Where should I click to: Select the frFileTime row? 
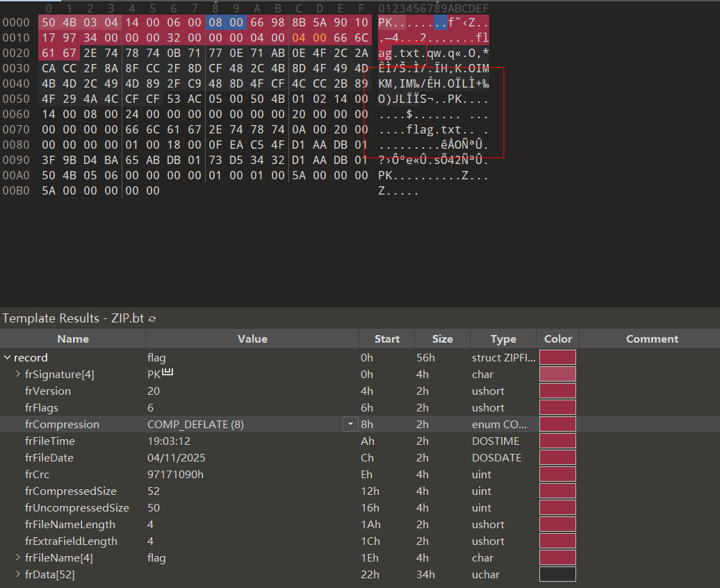click(x=360, y=441)
